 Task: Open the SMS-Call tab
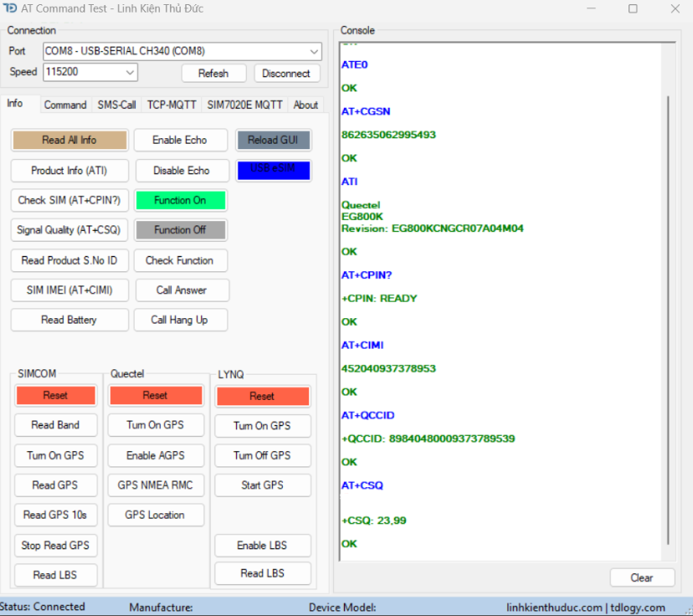(116, 105)
